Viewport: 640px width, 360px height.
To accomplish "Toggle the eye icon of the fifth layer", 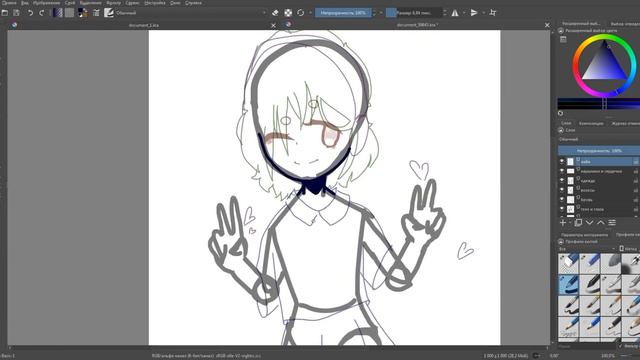I will tap(562, 199).
